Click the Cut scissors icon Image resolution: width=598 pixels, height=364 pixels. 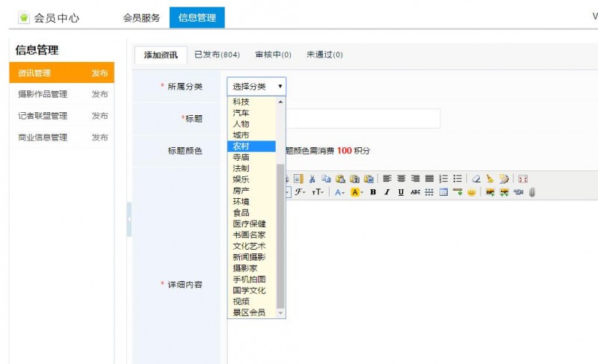(312, 179)
